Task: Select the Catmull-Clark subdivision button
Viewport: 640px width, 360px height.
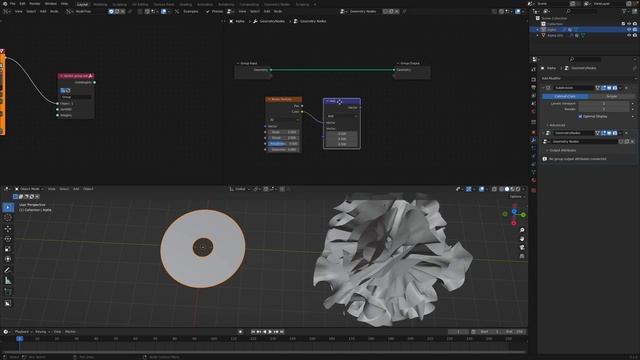Action: (x=565, y=96)
